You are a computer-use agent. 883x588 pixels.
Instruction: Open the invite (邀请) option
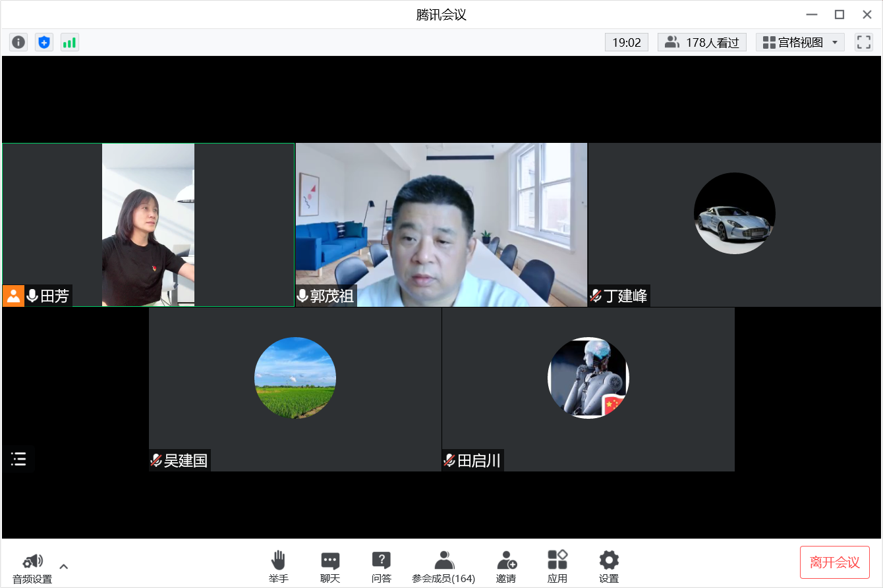(x=506, y=567)
